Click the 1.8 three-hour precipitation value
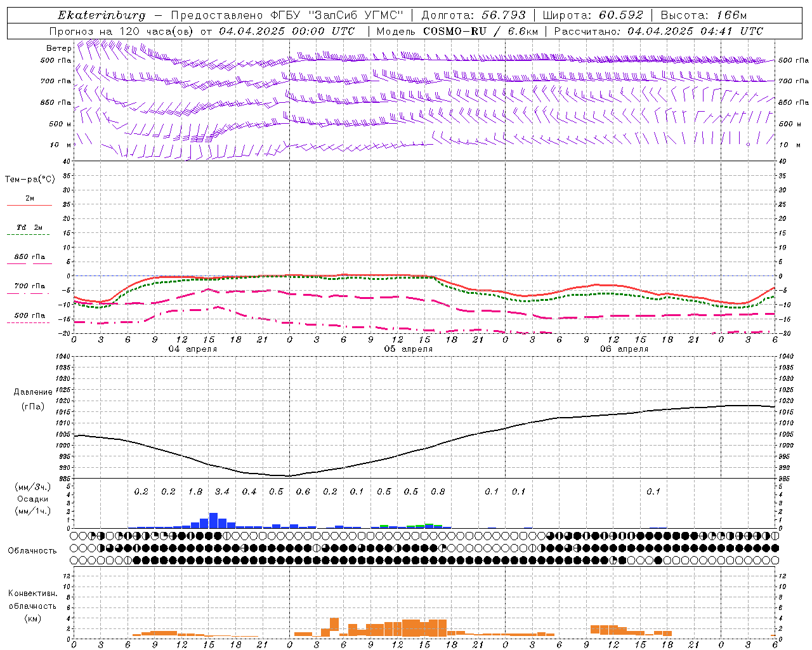Viewport: 812px width, 650px height. pos(195,491)
